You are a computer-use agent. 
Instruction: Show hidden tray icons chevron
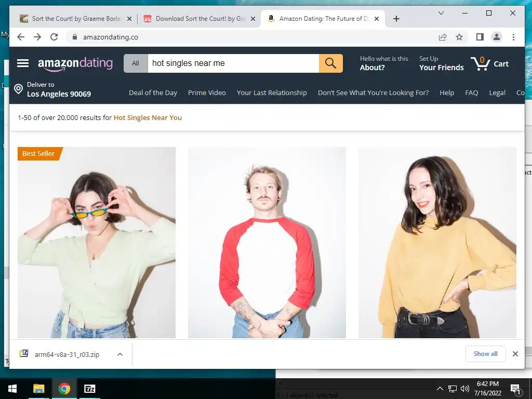(440, 389)
